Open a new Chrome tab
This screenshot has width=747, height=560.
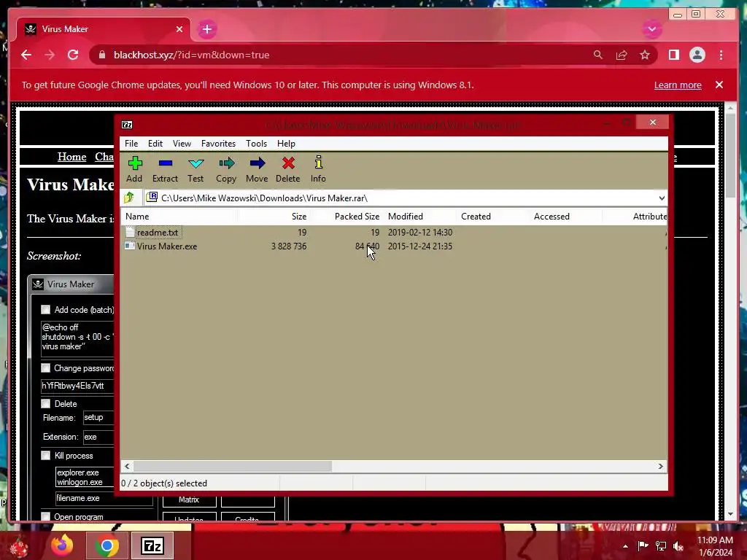coord(207,29)
